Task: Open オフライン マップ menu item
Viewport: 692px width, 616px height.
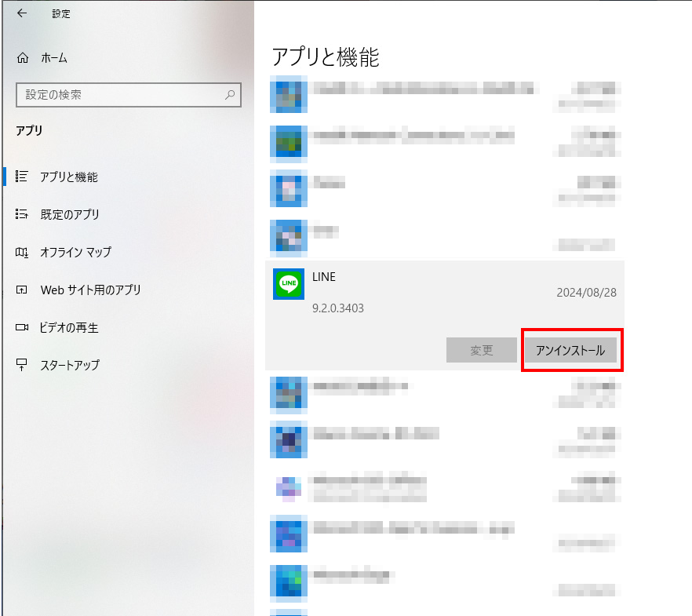Action: click(75, 253)
